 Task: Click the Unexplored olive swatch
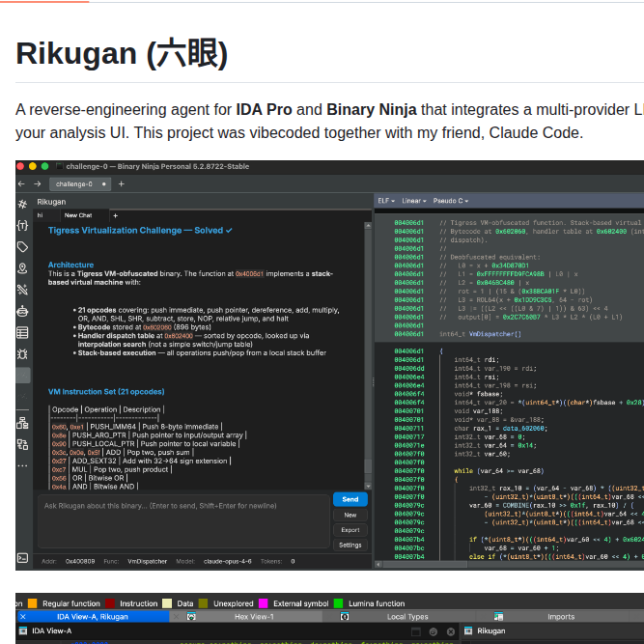[203, 603]
